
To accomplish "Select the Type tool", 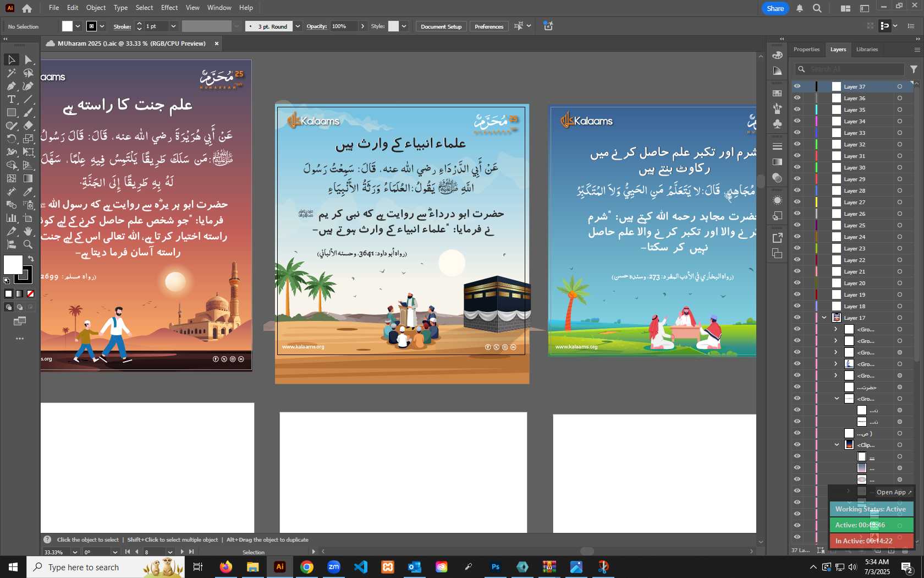I will [x=11, y=99].
